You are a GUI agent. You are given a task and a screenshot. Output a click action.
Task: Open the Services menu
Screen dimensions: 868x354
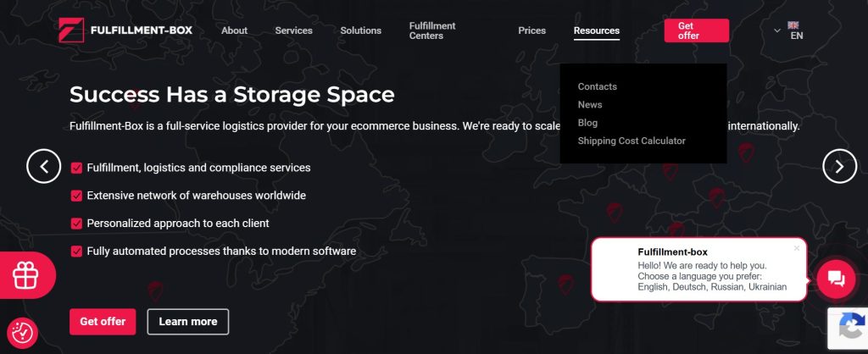[x=293, y=30]
